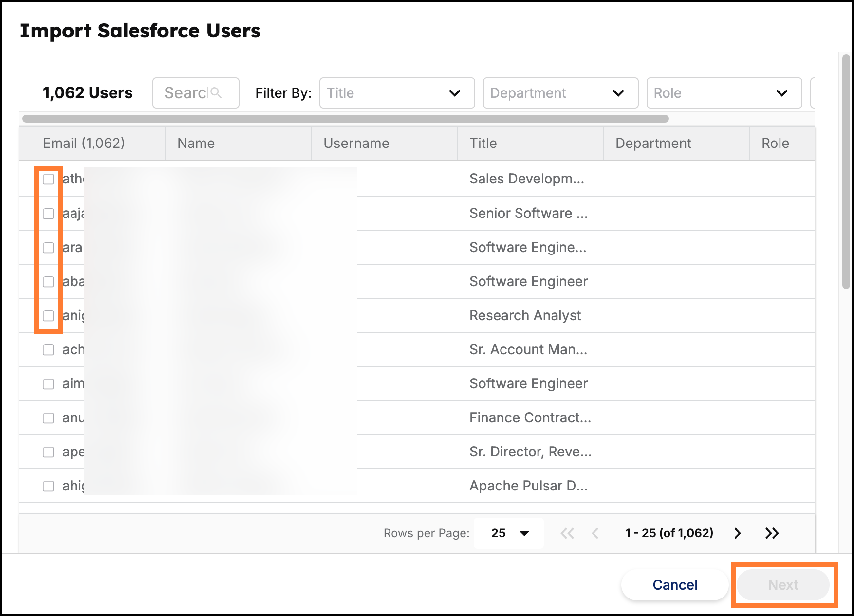Check the Sr. Account Man... row checkbox

pyautogui.click(x=48, y=350)
